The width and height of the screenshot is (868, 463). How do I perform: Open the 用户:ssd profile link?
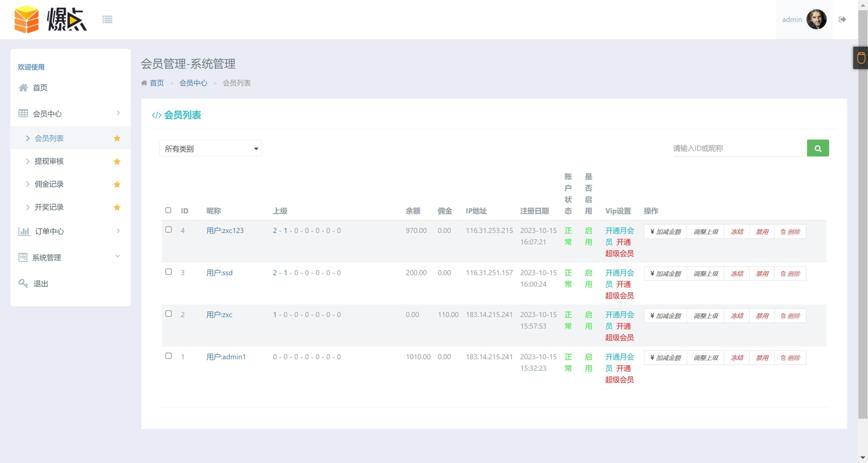[x=219, y=272]
